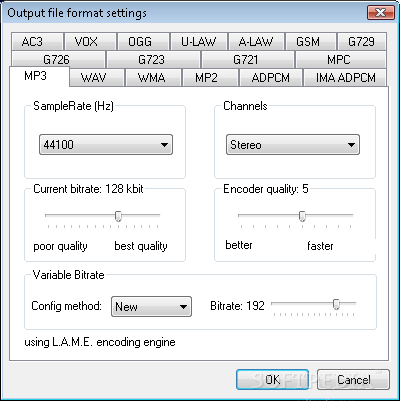Select the MP3 tab
The width and height of the screenshot is (400, 401).
click(39, 76)
